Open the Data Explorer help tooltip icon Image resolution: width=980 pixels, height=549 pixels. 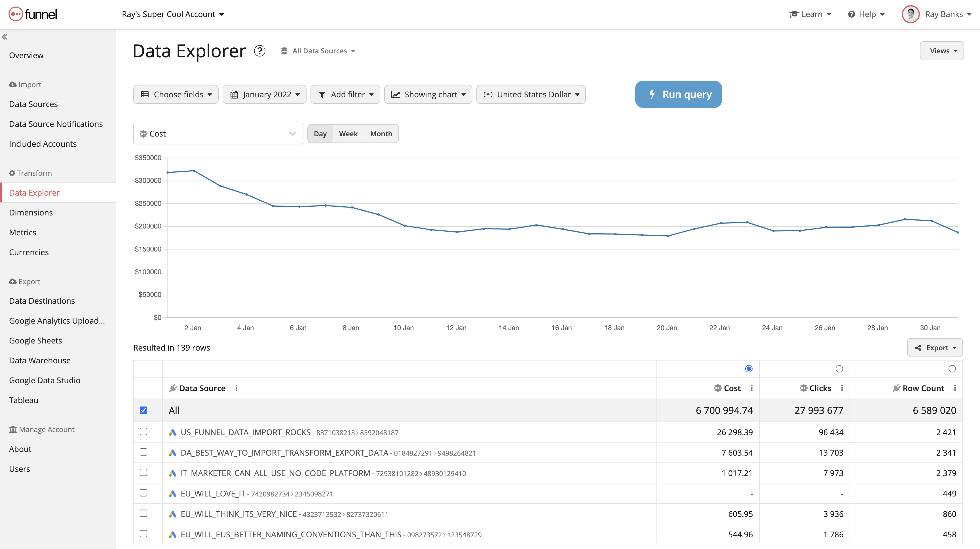259,51
